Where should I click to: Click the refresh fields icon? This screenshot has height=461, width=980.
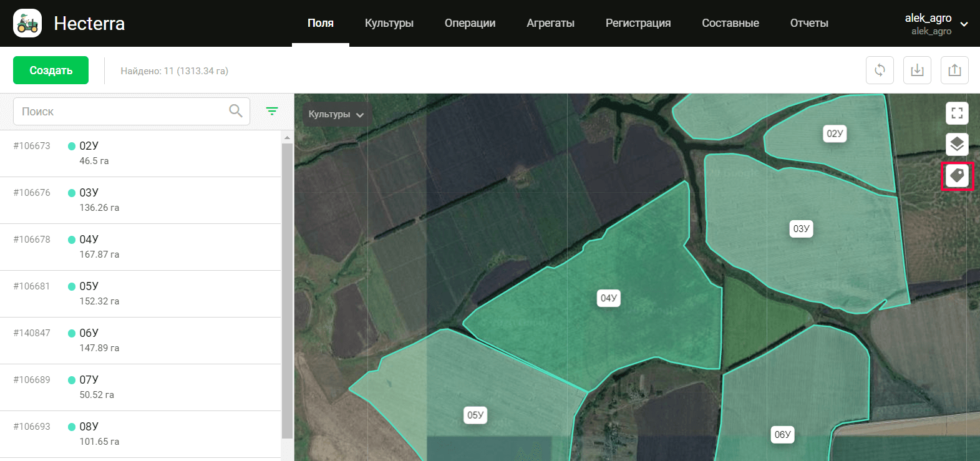(880, 70)
